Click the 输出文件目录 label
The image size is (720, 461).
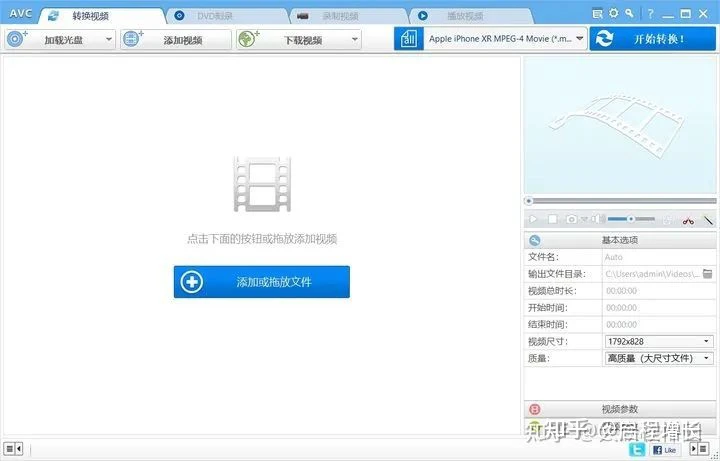point(557,274)
